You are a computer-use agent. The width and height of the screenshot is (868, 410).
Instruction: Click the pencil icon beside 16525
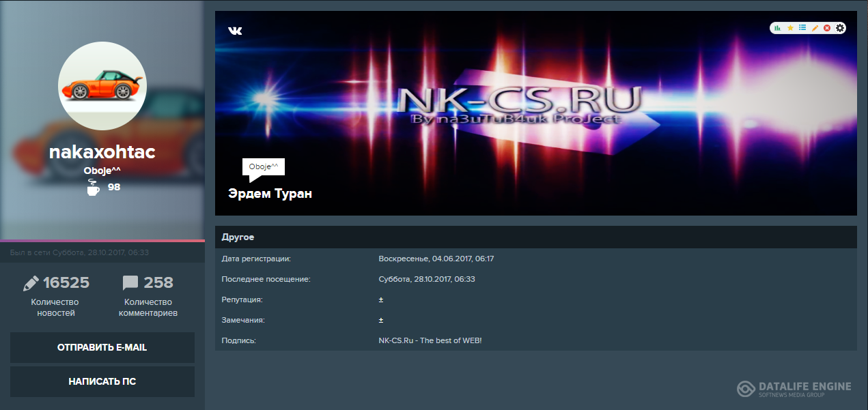(x=31, y=283)
